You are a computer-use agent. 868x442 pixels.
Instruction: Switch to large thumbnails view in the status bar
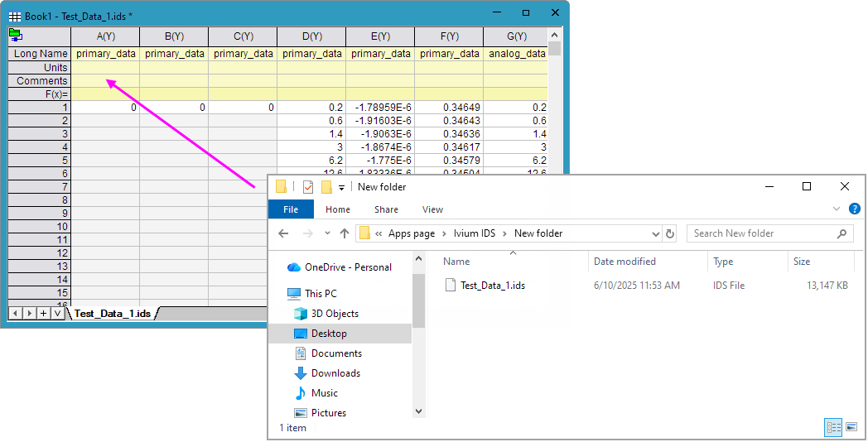click(x=851, y=427)
